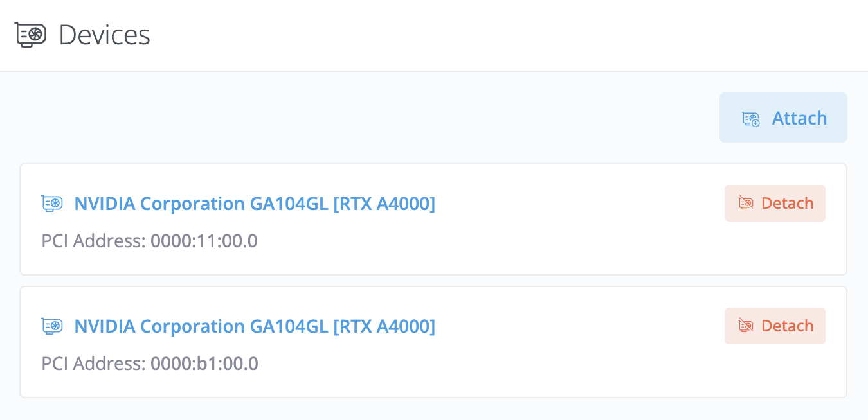Viewport: 868px width, 420px height.
Task: Click the Devices page heading
Action: 104,35
